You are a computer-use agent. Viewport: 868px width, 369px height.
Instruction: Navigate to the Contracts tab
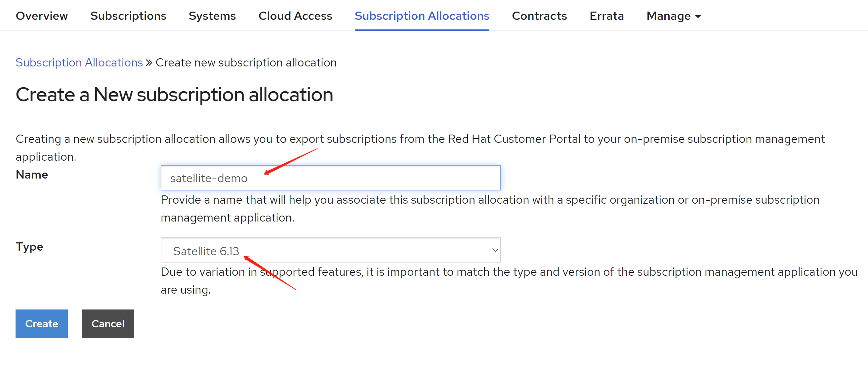pos(539,16)
